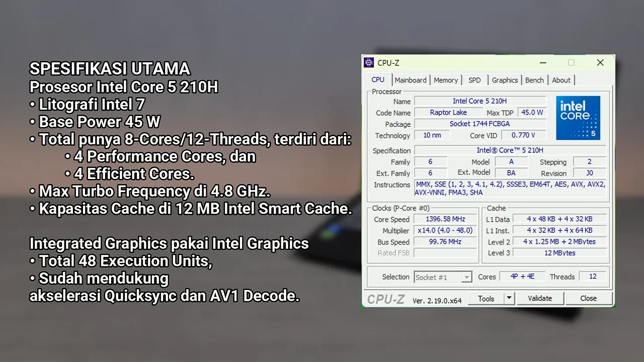Click the Technology value '10 nm'
Viewport: 644px width, 362px height.
pyautogui.click(x=432, y=135)
